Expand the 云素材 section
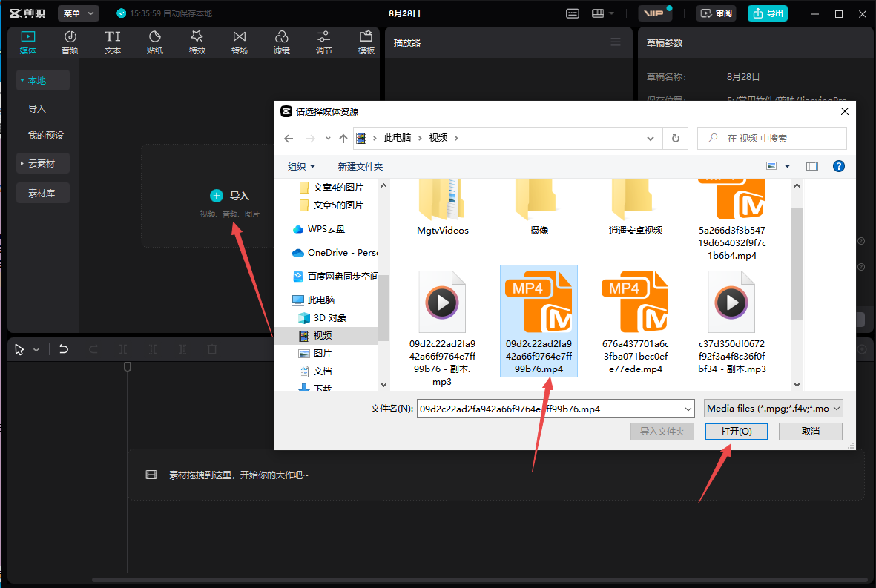The image size is (876, 588). click(42, 163)
